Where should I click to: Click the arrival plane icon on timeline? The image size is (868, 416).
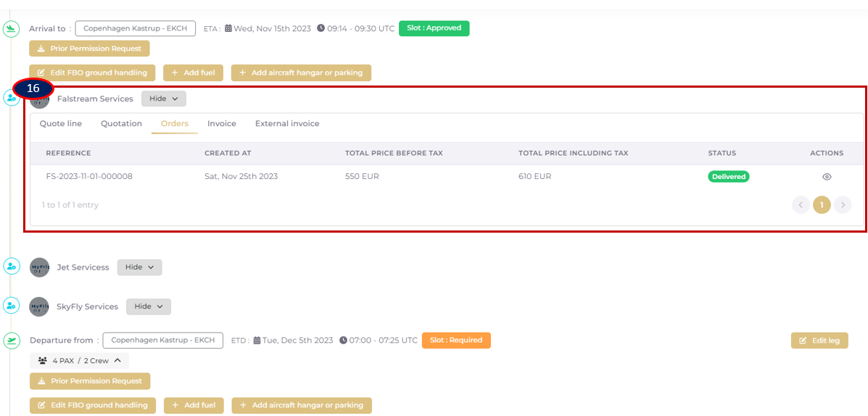pos(11,29)
